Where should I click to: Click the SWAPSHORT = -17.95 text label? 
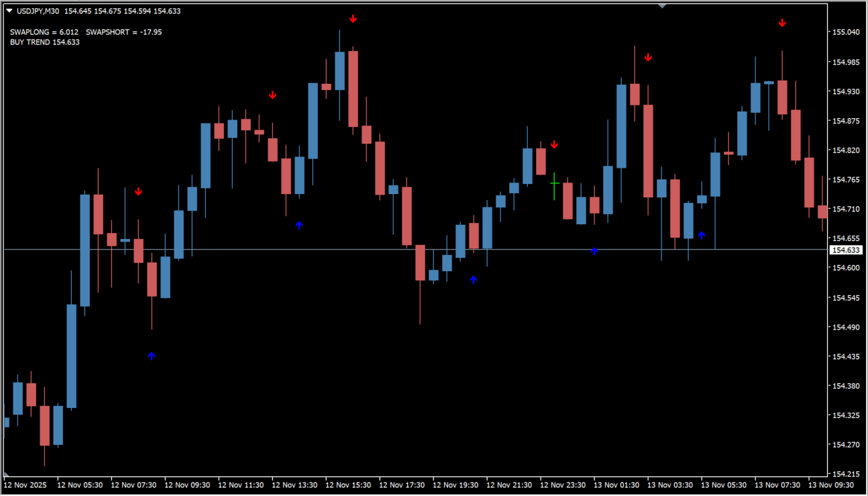[123, 32]
